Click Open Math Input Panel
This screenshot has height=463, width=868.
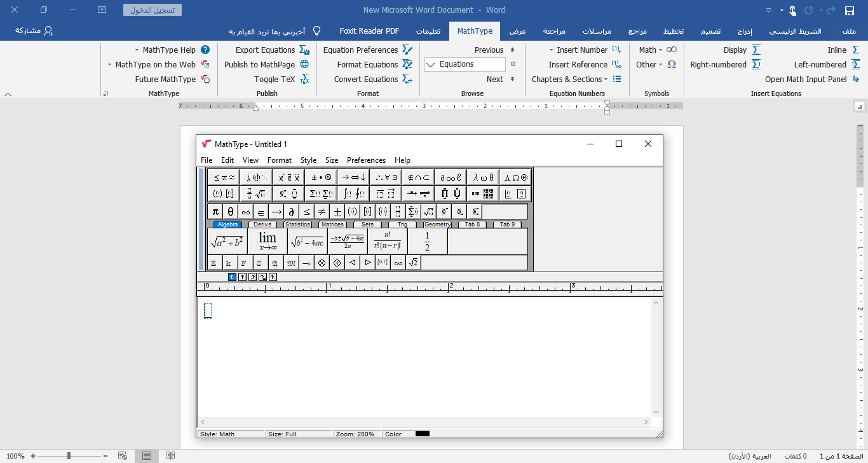pyautogui.click(x=813, y=79)
